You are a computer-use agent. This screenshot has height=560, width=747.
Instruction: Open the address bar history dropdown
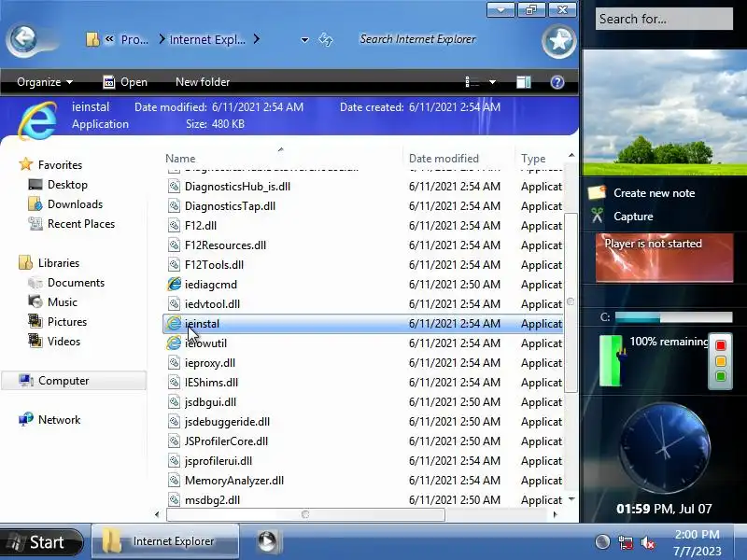[x=305, y=40]
